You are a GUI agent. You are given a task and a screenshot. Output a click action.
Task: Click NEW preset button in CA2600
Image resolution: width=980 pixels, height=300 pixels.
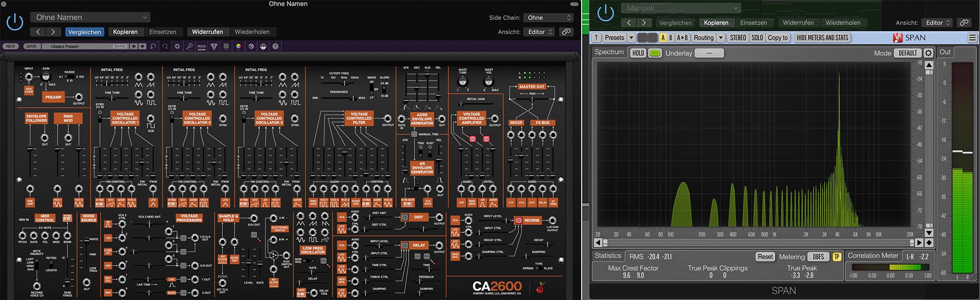[11, 46]
